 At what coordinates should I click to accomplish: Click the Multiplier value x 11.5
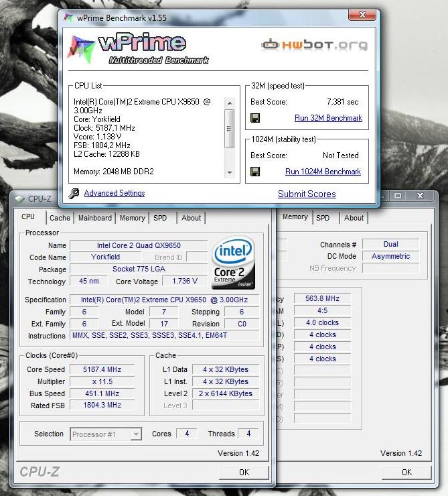click(x=102, y=381)
